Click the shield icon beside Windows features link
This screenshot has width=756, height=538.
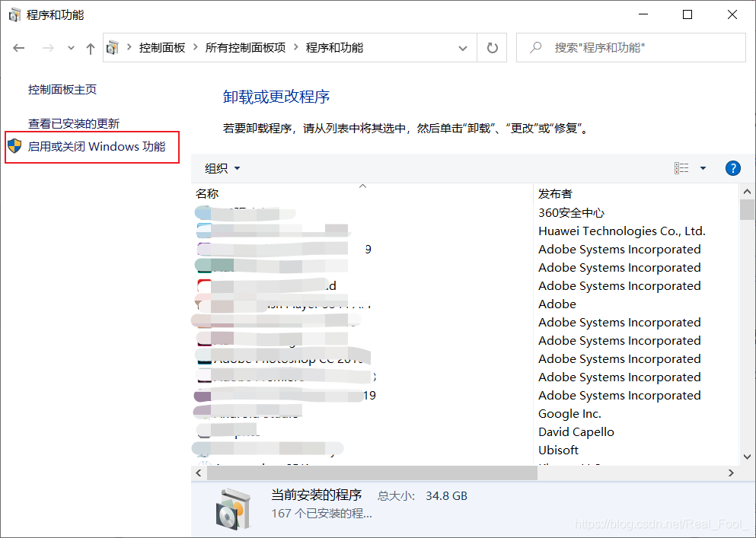[13, 147]
